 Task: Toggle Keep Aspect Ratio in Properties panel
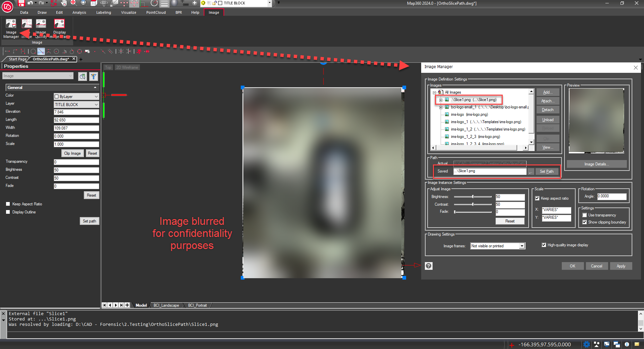8,204
